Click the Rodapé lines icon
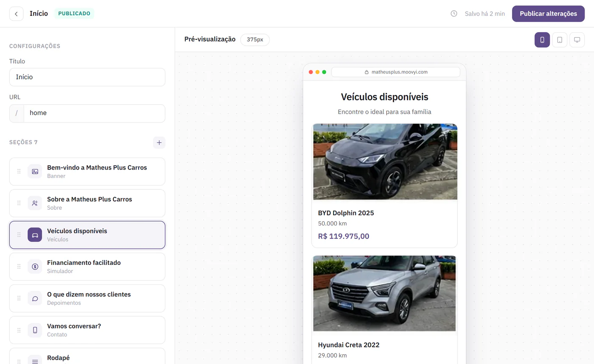 (35, 360)
